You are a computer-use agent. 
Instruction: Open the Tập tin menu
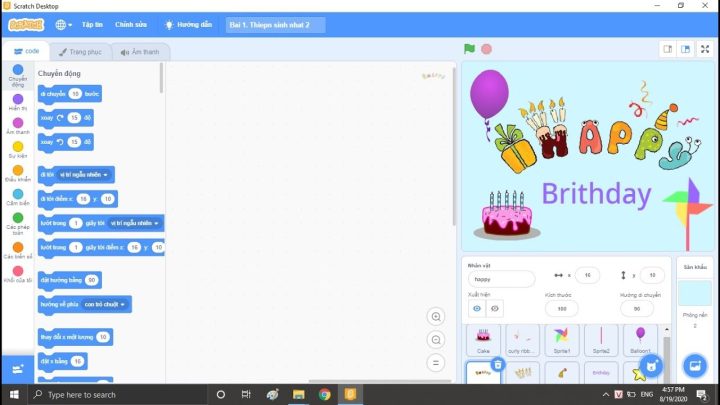point(92,24)
